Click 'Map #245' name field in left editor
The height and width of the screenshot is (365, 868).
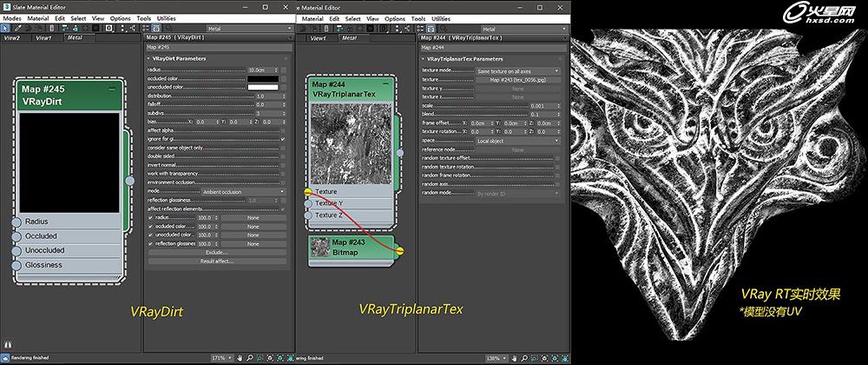click(219, 47)
